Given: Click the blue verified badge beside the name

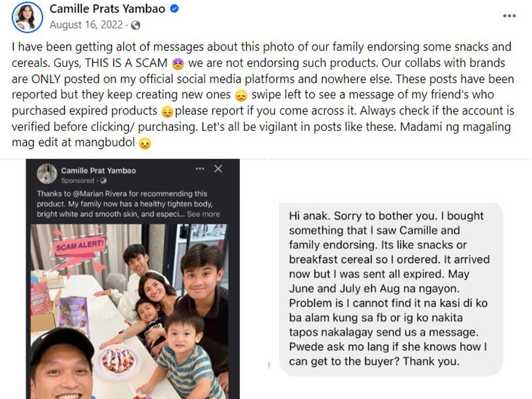Looking at the screenshot, I should tap(174, 9).
